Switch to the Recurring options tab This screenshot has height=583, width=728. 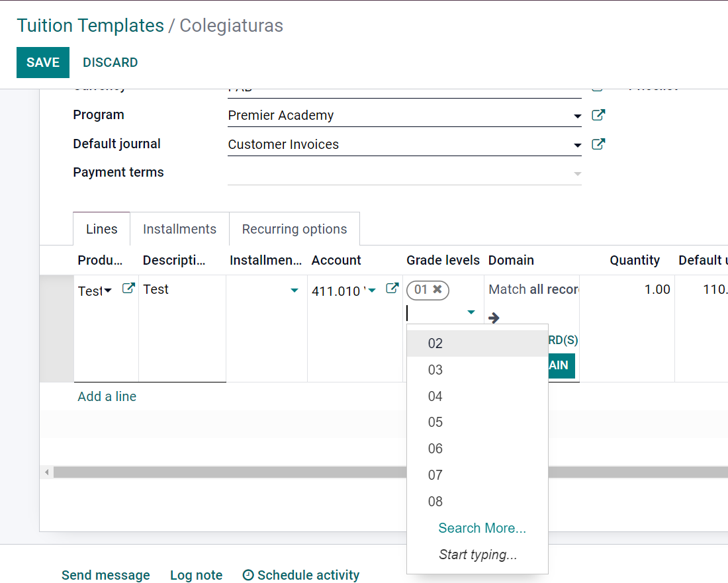pos(294,229)
